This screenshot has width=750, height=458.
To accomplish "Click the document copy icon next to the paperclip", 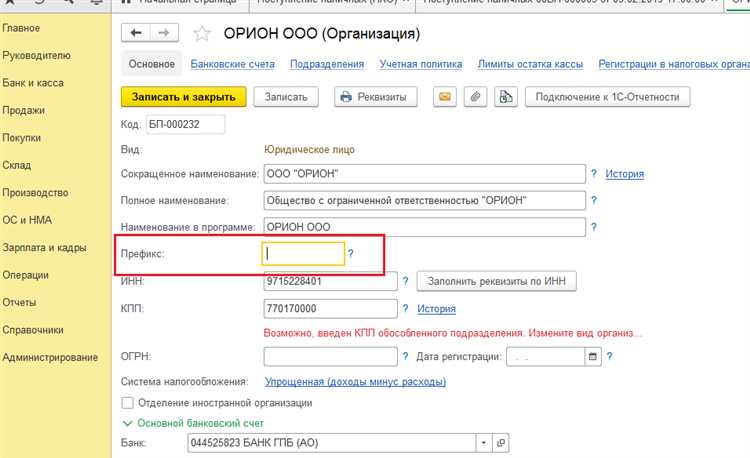I will 506,97.
